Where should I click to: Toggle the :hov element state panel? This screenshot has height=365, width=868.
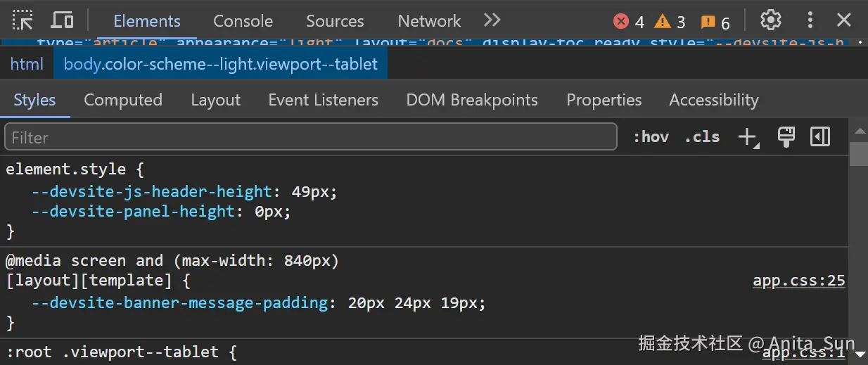coord(651,137)
